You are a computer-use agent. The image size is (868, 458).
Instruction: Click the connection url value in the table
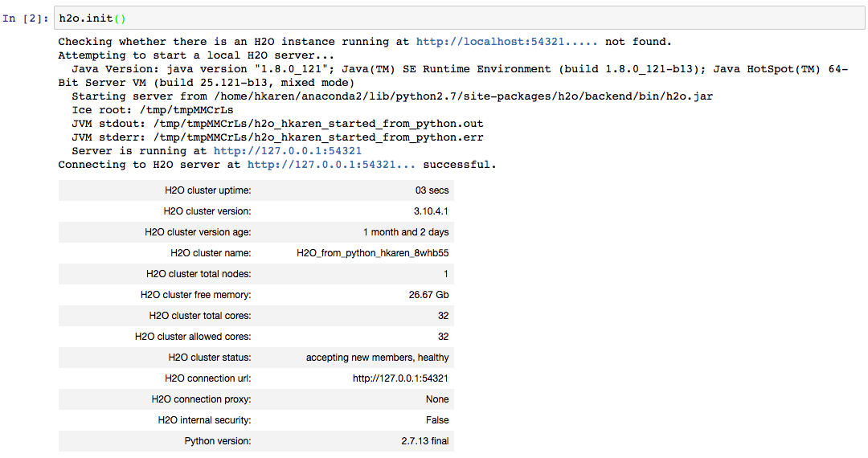coord(400,378)
